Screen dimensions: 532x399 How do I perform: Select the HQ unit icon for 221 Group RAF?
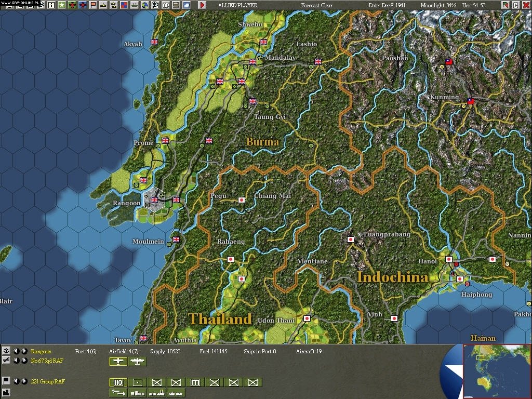[x=118, y=382]
